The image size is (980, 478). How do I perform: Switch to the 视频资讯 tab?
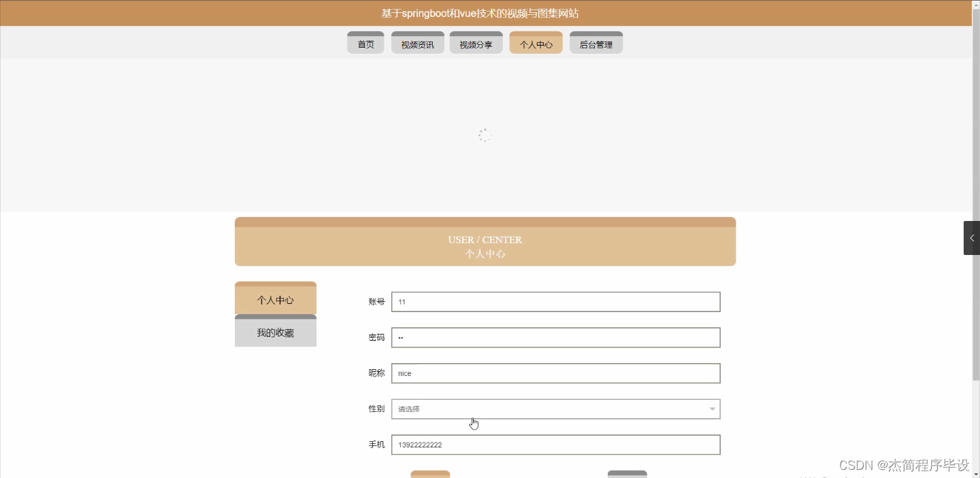(417, 42)
